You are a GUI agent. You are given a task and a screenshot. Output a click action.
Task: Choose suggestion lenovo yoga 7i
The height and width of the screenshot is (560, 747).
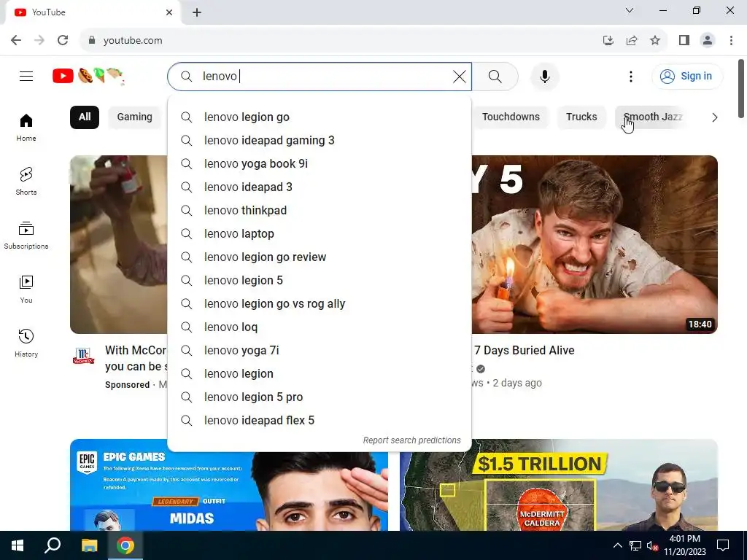(x=320, y=351)
